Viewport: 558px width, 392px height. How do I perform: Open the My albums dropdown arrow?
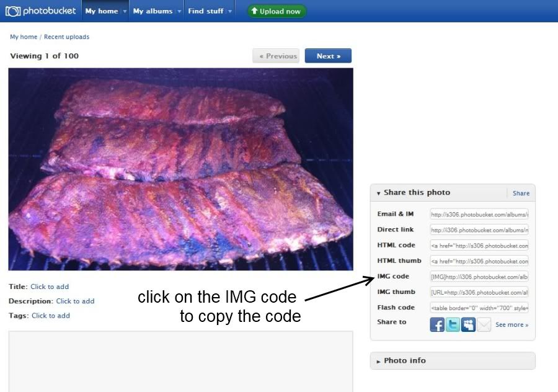click(179, 11)
